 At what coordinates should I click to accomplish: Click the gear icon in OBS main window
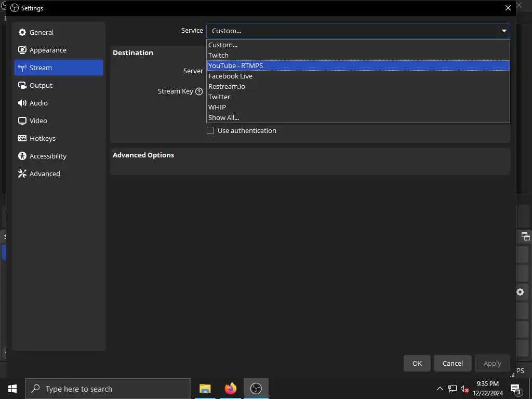[x=520, y=292]
